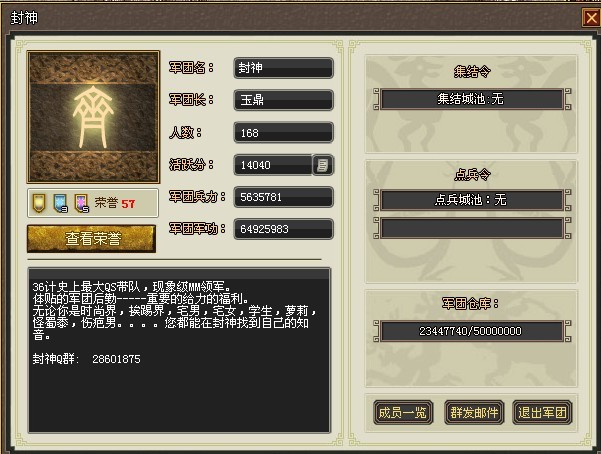Click the gold shield honor badge
Image resolution: width=601 pixels, height=454 pixels.
click(39, 203)
